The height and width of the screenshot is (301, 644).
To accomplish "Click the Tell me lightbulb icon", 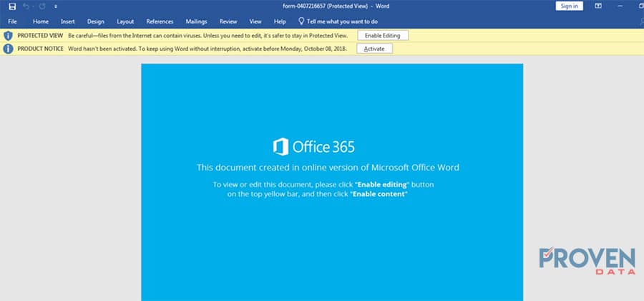I will (301, 21).
